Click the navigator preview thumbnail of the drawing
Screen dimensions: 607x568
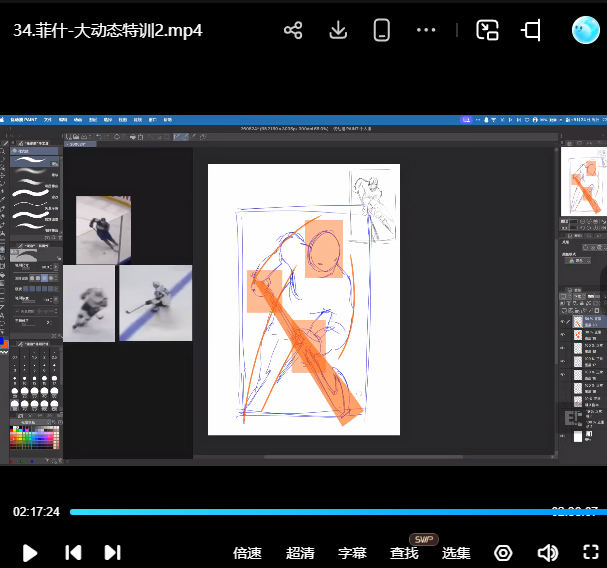584,181
